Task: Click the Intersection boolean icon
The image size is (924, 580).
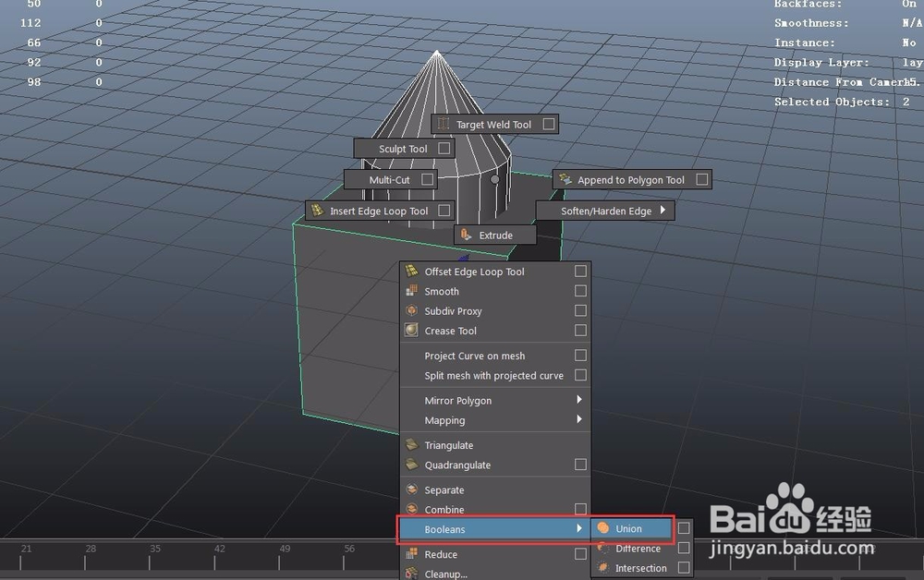Action: pos(602,568)
